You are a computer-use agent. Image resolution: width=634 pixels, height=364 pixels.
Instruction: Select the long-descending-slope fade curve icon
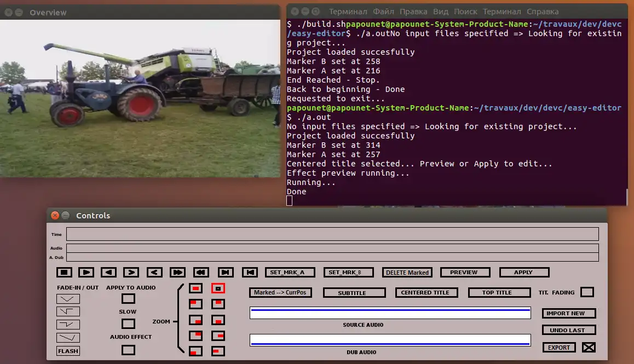click(x=68, y=337)
